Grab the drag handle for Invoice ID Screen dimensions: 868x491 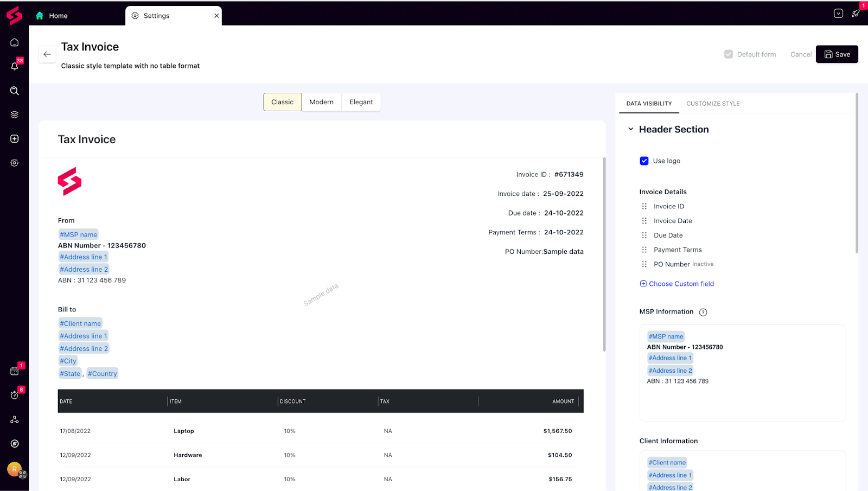coord(644,206)
